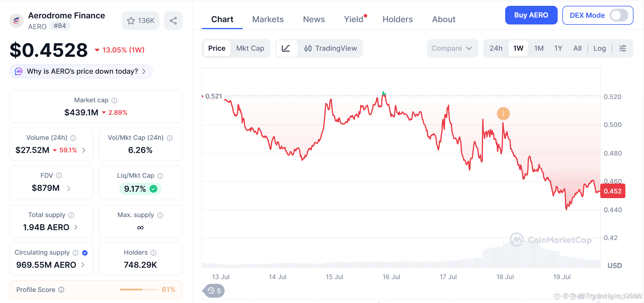Click the USD currency label
The width and height of the screenshot is (644, 303).
point(615,265)
